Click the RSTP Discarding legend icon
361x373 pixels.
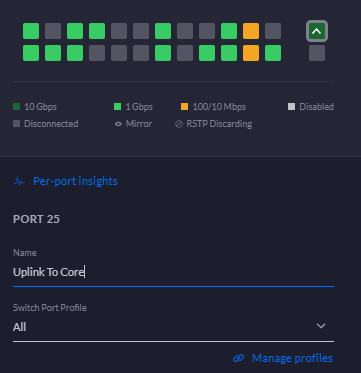pyautogui.click(x=179, y=124)
